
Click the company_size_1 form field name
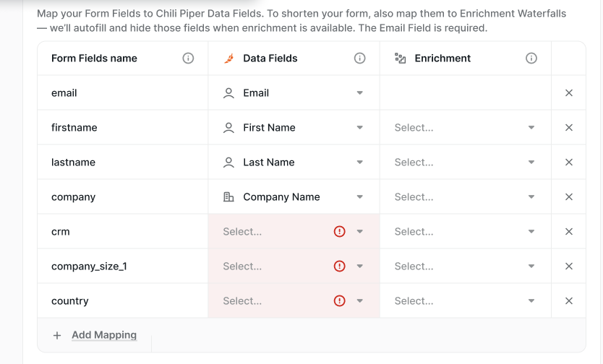point(89,266)
